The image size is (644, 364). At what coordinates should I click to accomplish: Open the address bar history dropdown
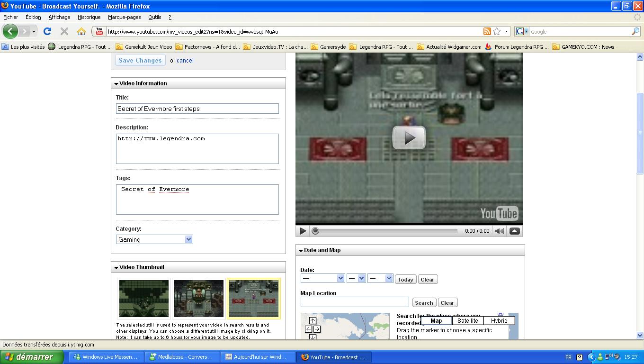pyautogui.click(x=506, y=31)
